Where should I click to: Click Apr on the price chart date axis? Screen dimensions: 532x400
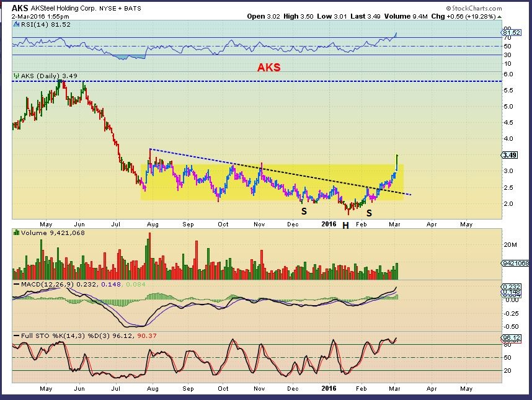click(432, 224)
